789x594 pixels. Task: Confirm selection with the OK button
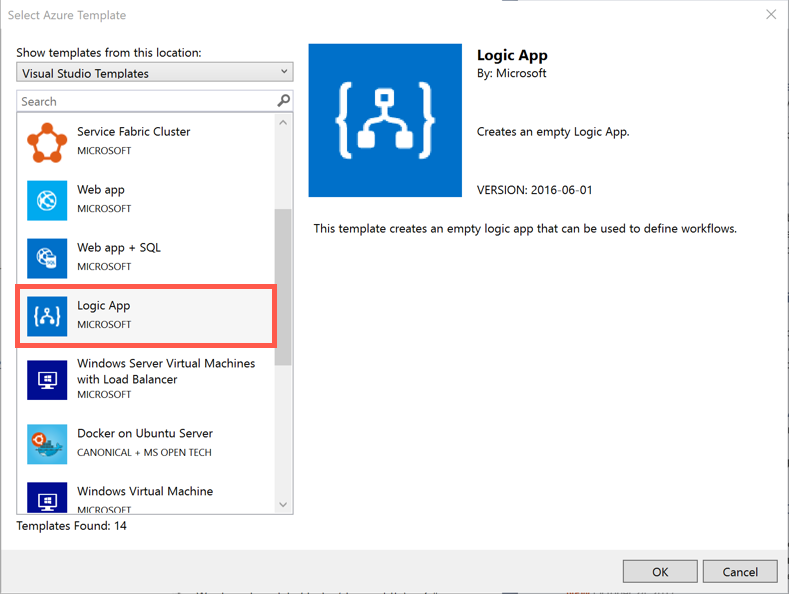pos(660,572)
